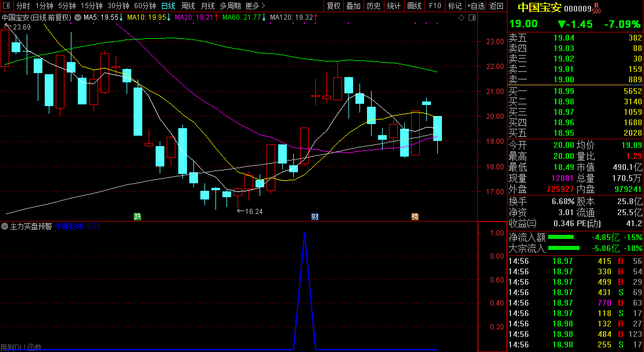
Task: Click the diamond icon above chart
Action: click(x=461, y=17)
